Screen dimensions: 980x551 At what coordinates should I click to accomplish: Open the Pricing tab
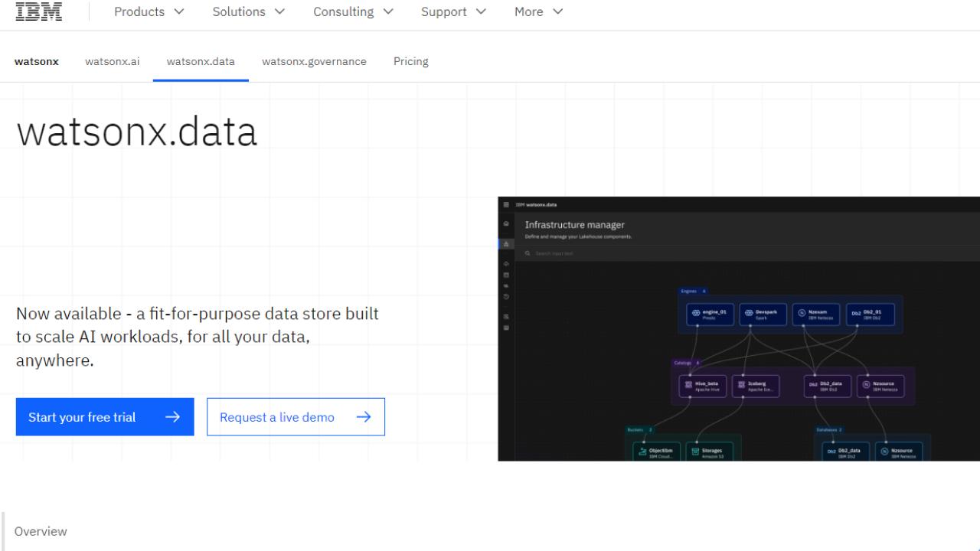tap(410, 61)
